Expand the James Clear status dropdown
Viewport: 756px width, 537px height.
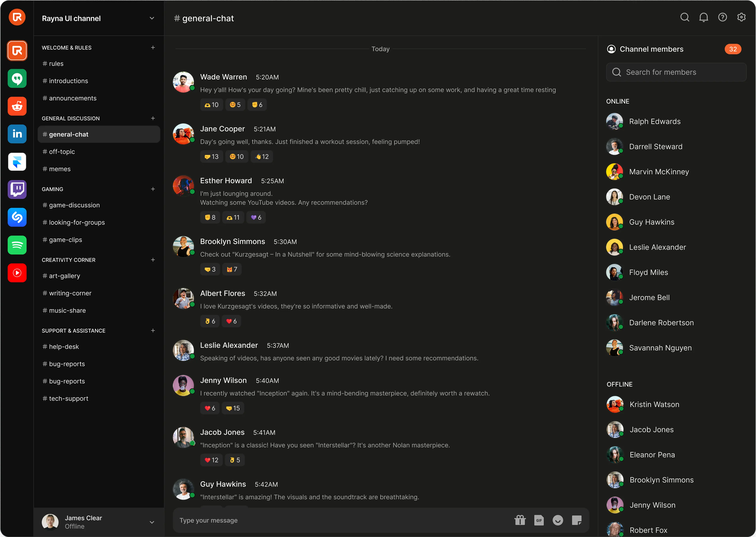click(x=152, y=522)
